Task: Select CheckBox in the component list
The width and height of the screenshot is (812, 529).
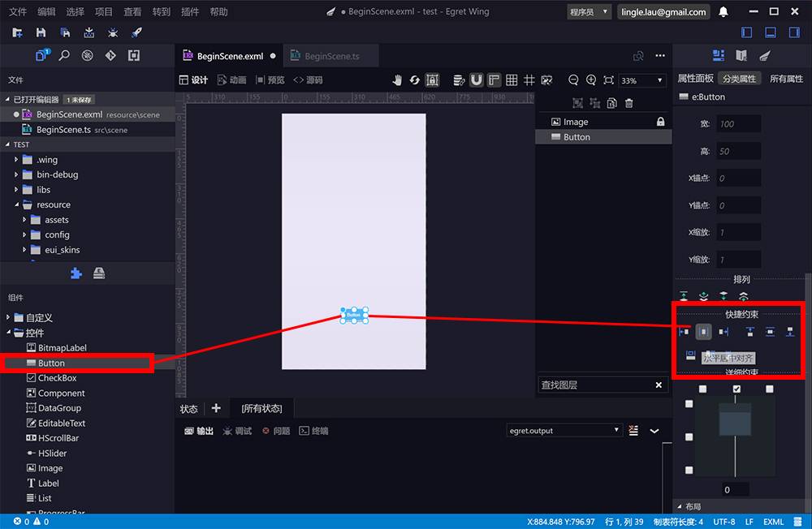Action: [x=57, y=378]
